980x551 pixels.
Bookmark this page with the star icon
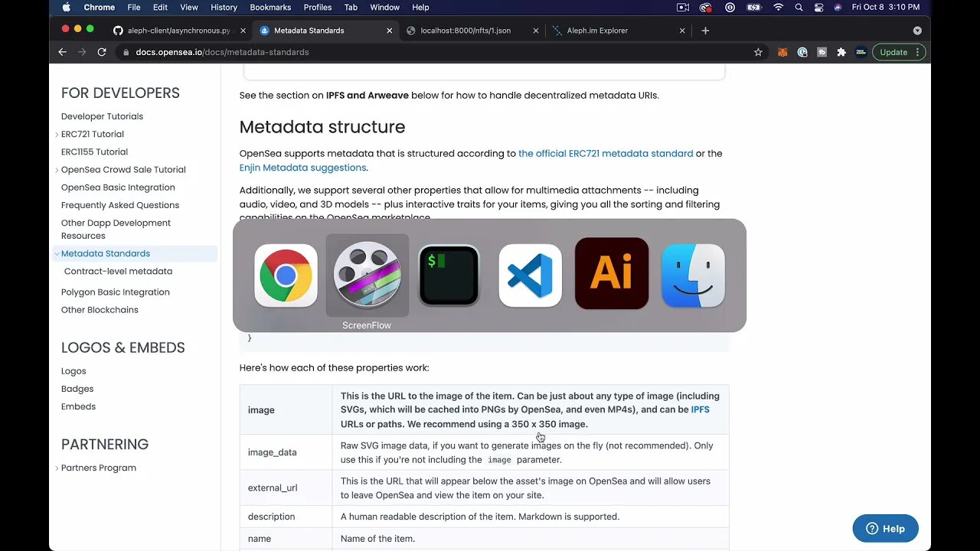click(x=758, y=52)
